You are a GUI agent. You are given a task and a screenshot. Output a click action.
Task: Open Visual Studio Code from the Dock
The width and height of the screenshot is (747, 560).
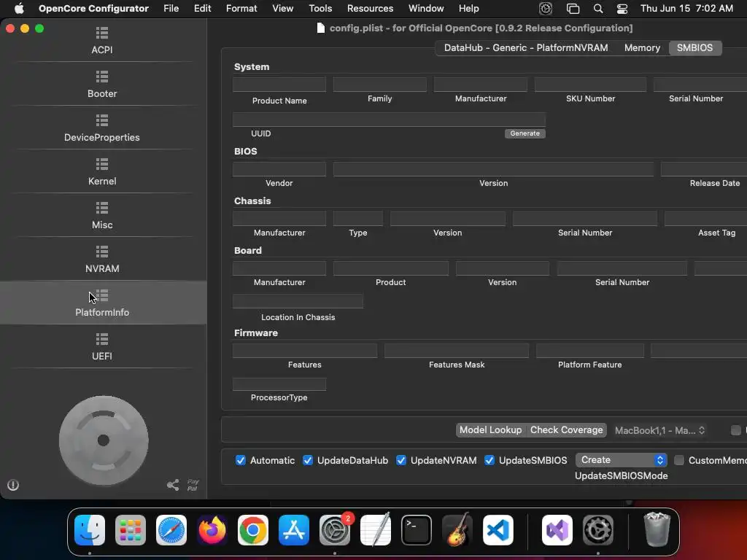pos(498,530)
